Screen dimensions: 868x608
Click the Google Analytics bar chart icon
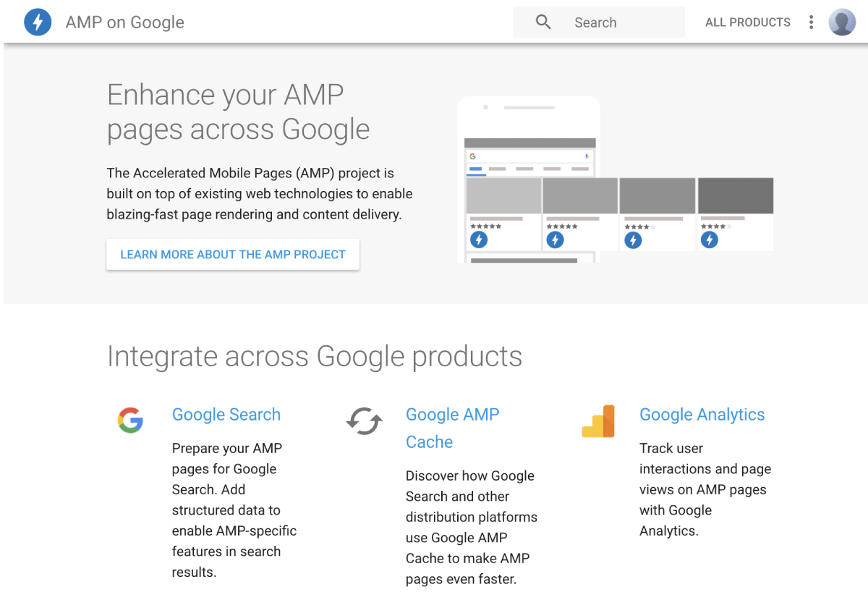coord(598,421)
